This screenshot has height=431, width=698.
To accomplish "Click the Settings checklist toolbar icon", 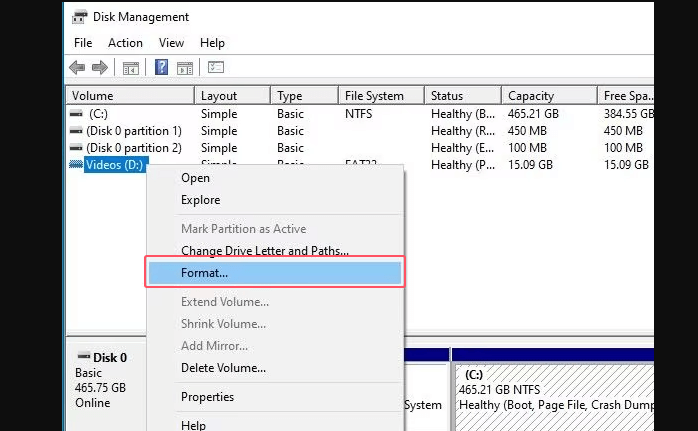I will (x=216, y=68).
